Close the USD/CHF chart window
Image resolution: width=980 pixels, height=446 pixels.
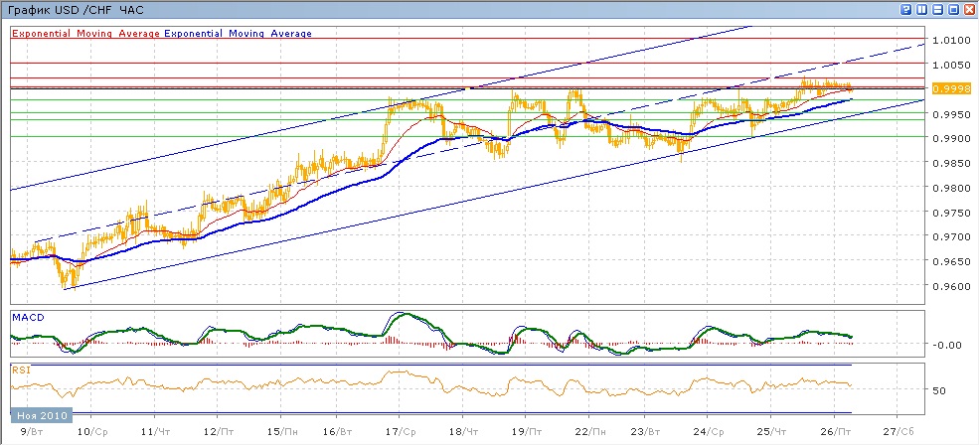[969, 10]
